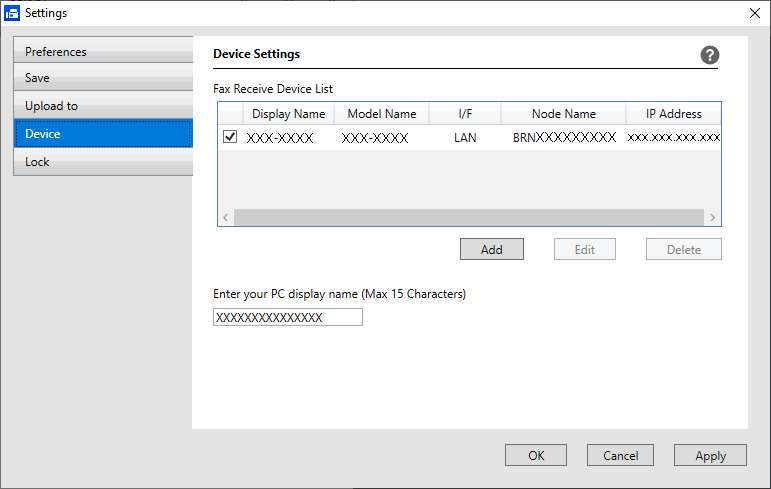Click the Settings app icon in title bar
The height and width of the screenshot is (489, 771).
point(13,13)
